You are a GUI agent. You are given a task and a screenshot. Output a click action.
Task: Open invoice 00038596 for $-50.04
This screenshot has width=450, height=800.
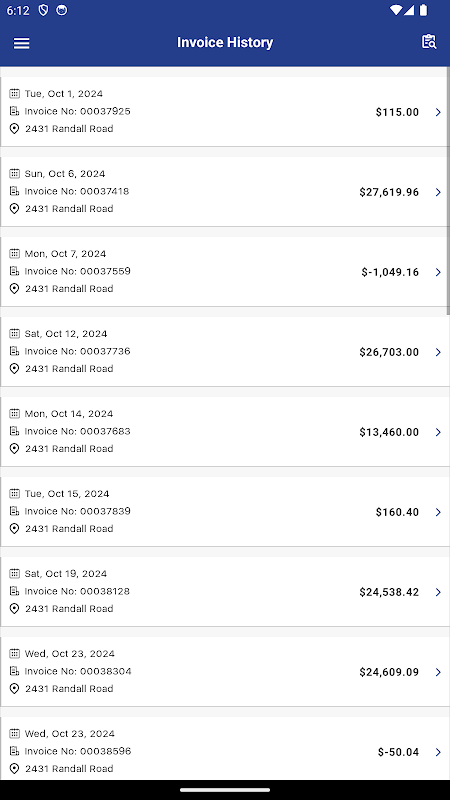(x=225, y=748)
